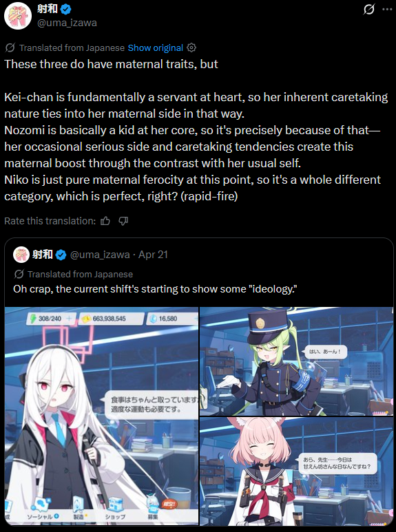Open quoted tweet's Apr 21 timestamp

pyautogui.click(x=153, y=255)
